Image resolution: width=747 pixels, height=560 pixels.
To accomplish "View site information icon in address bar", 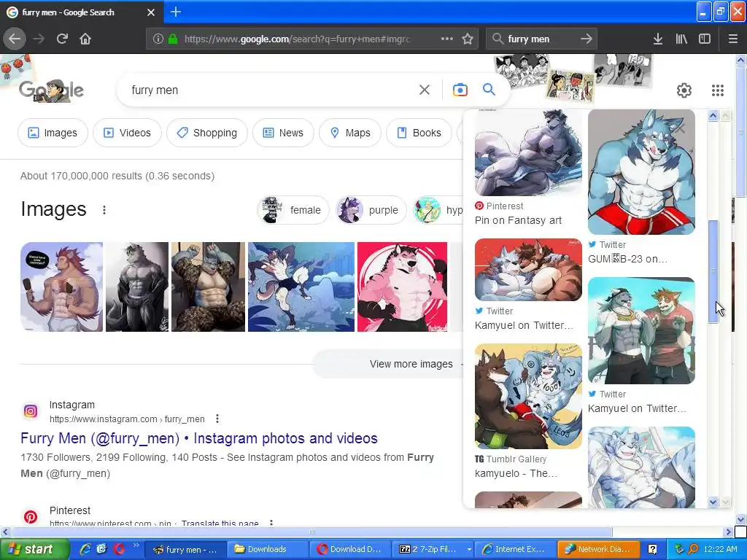I will point(158,39).
